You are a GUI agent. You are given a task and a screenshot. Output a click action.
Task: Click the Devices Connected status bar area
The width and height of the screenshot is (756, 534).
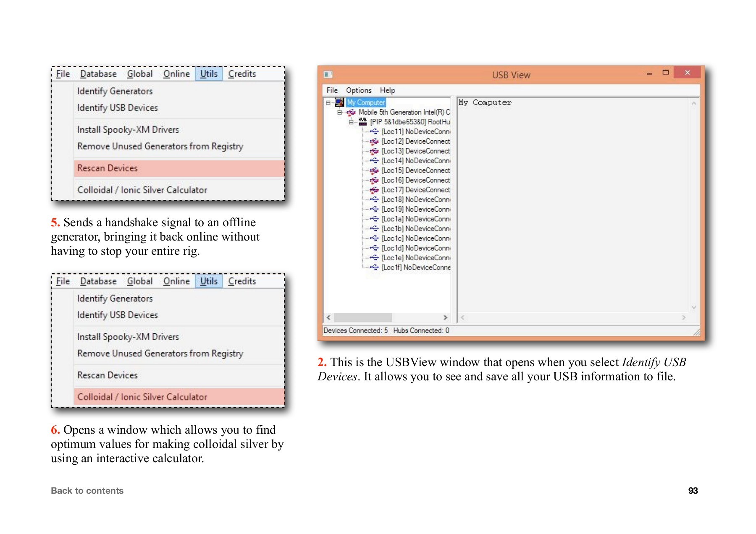(359, 330)
